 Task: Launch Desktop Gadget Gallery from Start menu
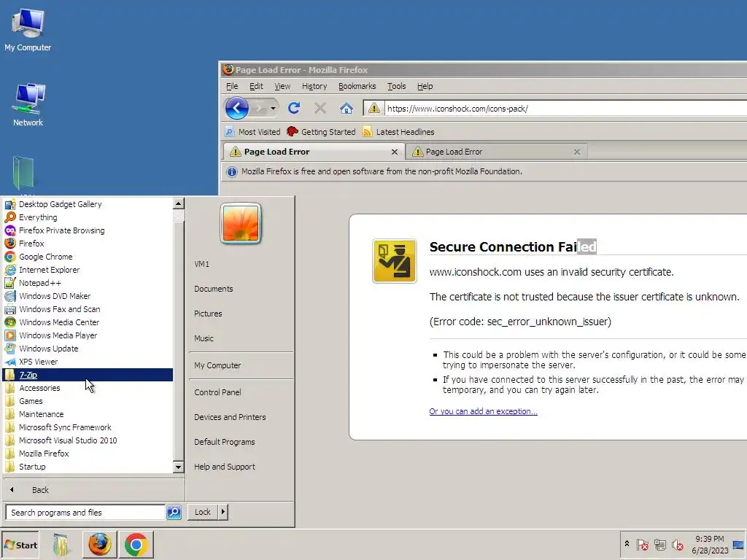[88, 204]
